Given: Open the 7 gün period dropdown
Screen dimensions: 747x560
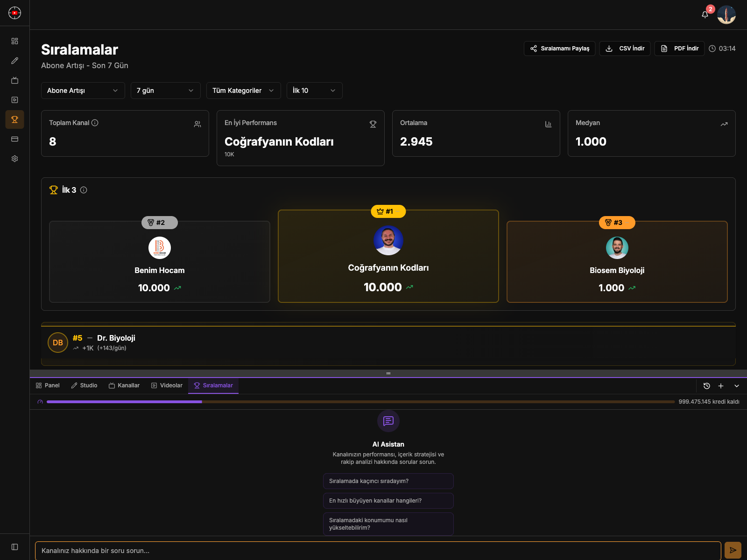Looking at the screenshot, I should click(166, 91).
